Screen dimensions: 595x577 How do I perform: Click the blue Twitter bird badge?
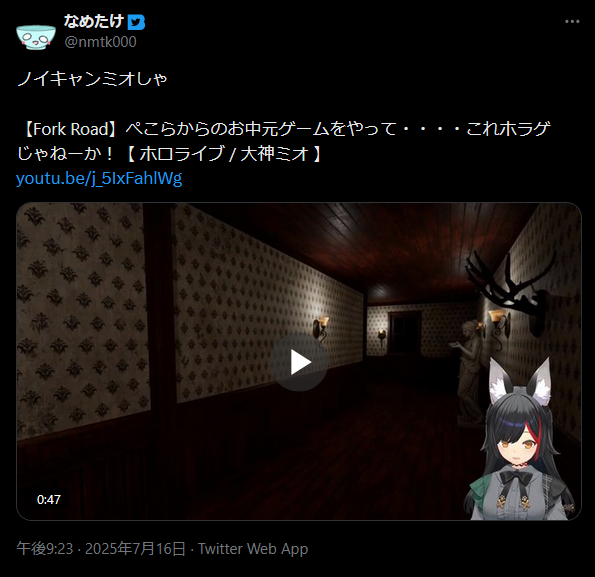[136, 22]
